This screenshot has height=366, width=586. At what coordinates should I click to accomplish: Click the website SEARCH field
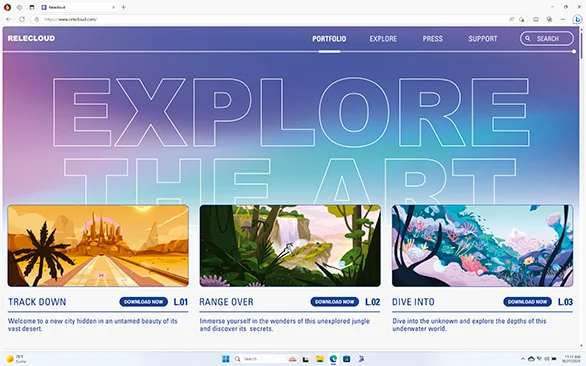[547, 39]
